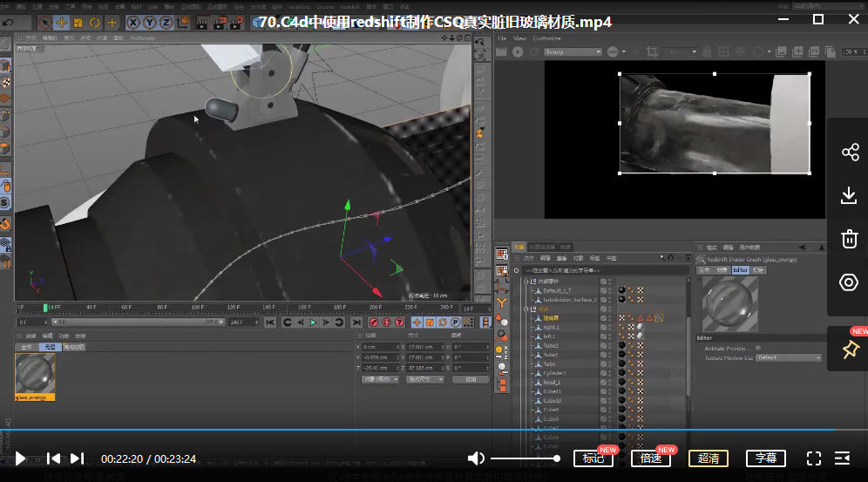Select the Move tool in the C4D toolbar
868x482 pixels.
click(62, 23)
